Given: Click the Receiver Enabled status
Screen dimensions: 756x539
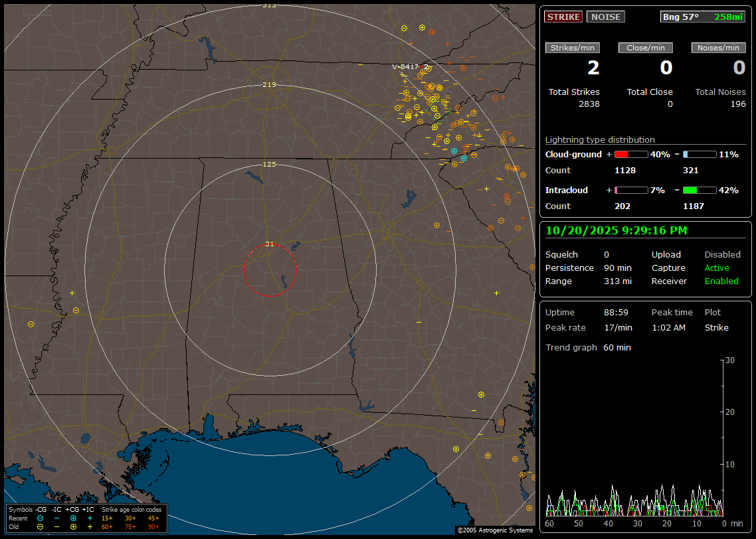Looking at the screenshot, I should [721, 281].
